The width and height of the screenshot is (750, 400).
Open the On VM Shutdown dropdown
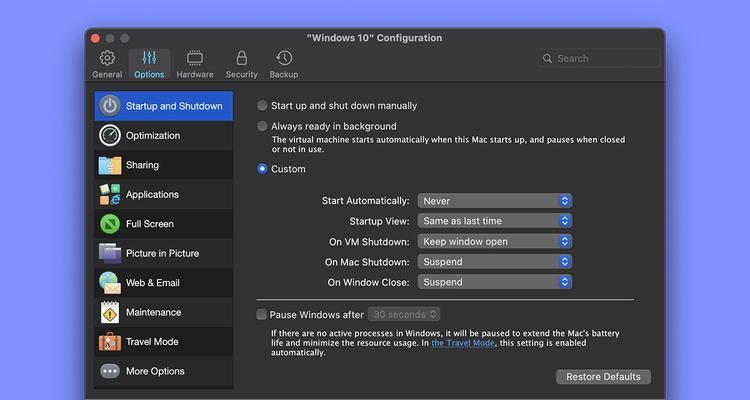tap(495, 242)
